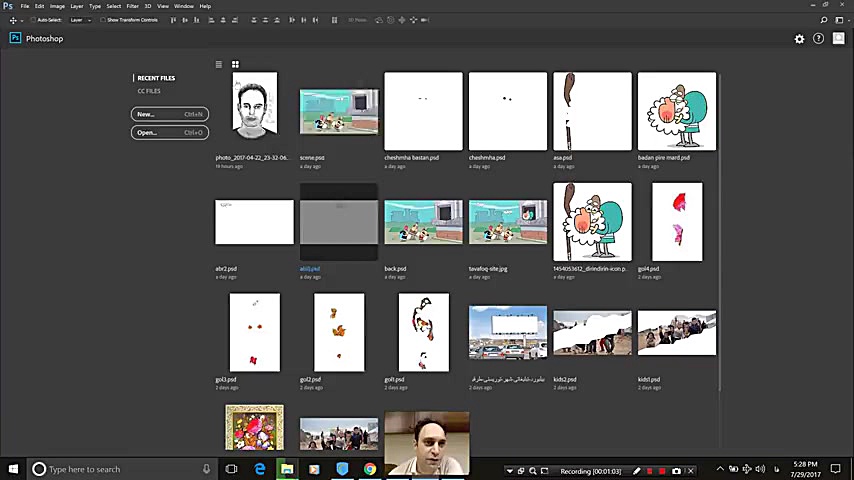Image resolution: width=854 pixels, height=480 pixels.
Task: Toggle Show Transform Controls checkbox
Action: click(x=103, y=20)
